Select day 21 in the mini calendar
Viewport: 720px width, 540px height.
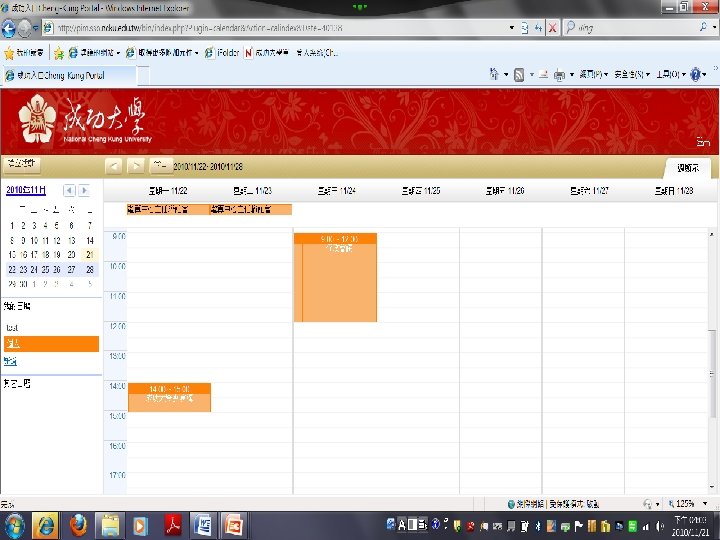pyautogui.click(x=90, y=254)
